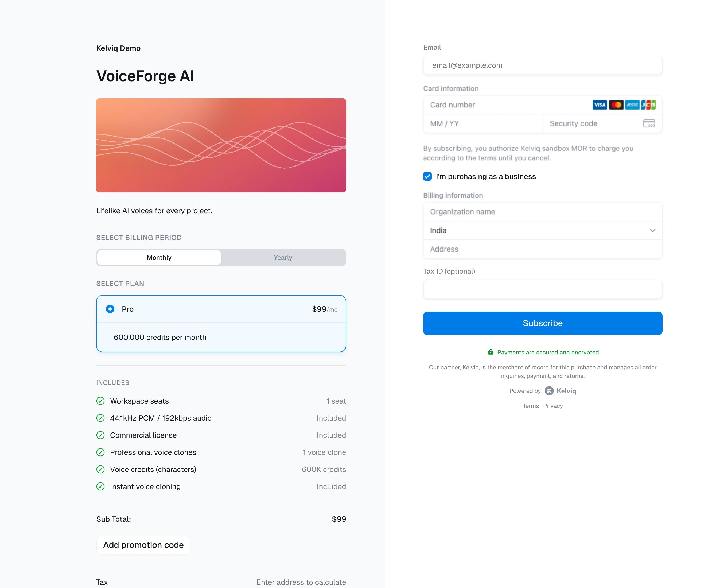Click the 600K credits value

click(324, 469)
